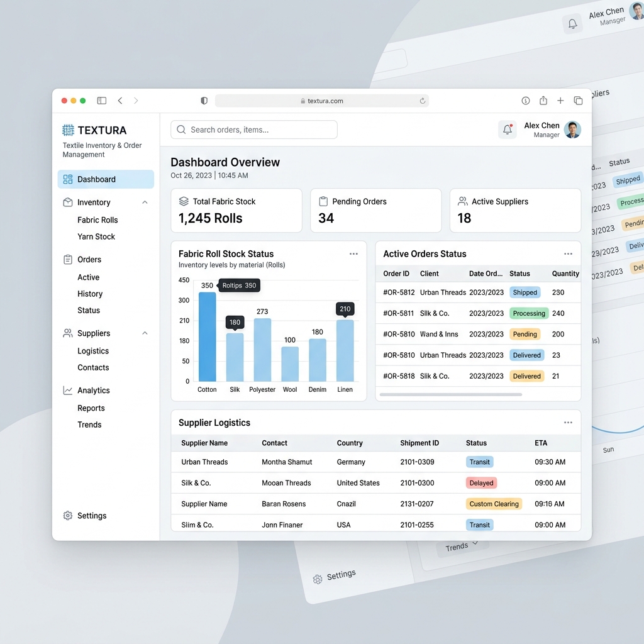The width and height of the screenshot is (644, 644).
Task: Show the tab overview icon
Action: click(x=578, y=101)
